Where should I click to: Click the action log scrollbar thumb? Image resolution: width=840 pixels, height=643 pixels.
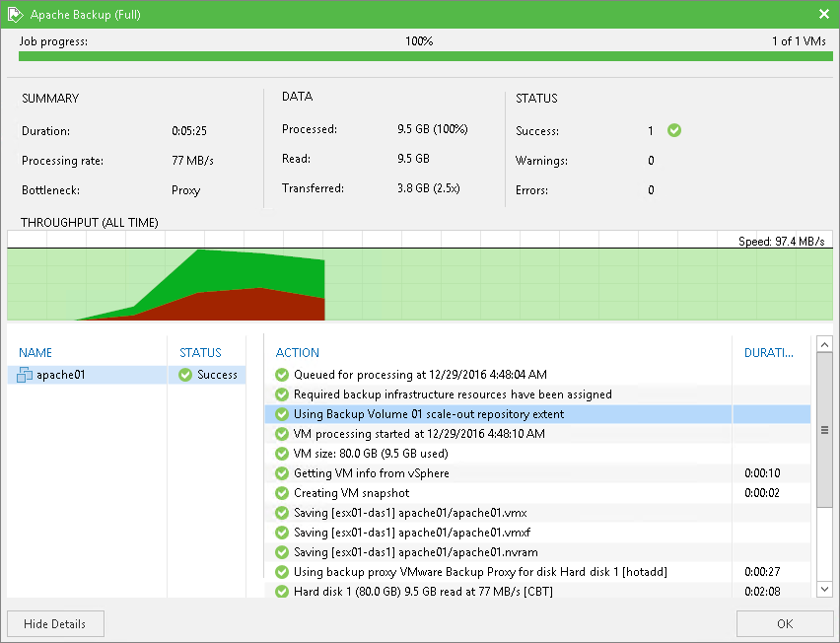click(x=824, y=430)
